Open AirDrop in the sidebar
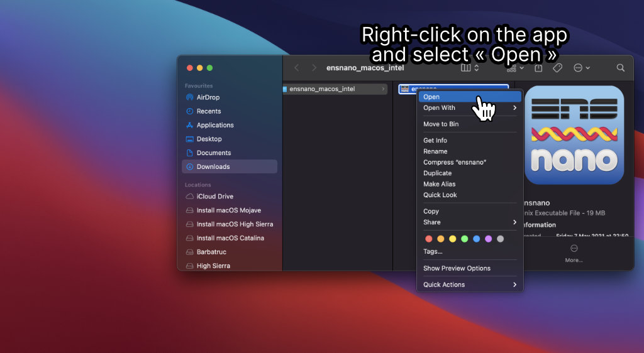Screen dimensions: 644x353 [x=229, y=97]
